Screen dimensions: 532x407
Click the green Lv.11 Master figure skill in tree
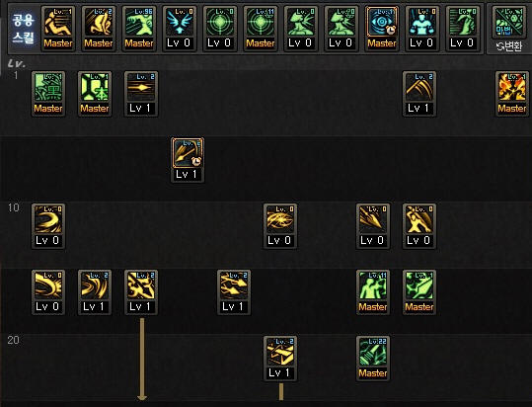[x=373, y=292]
